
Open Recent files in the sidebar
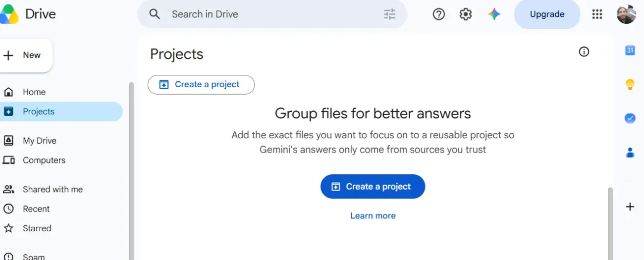point(61,209)
